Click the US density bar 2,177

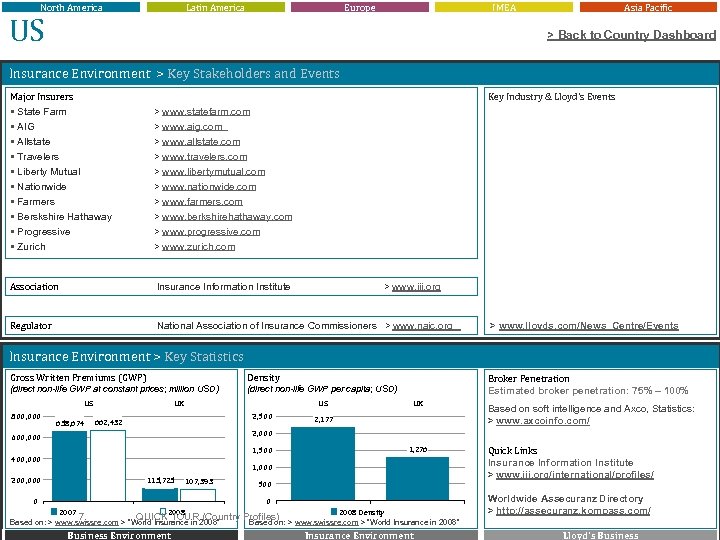[323, 464]
